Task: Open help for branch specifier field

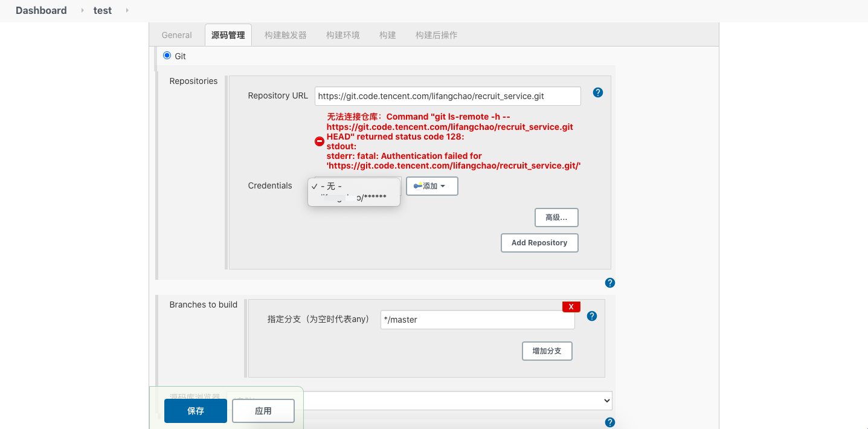Action: click(x=592, y=316)
